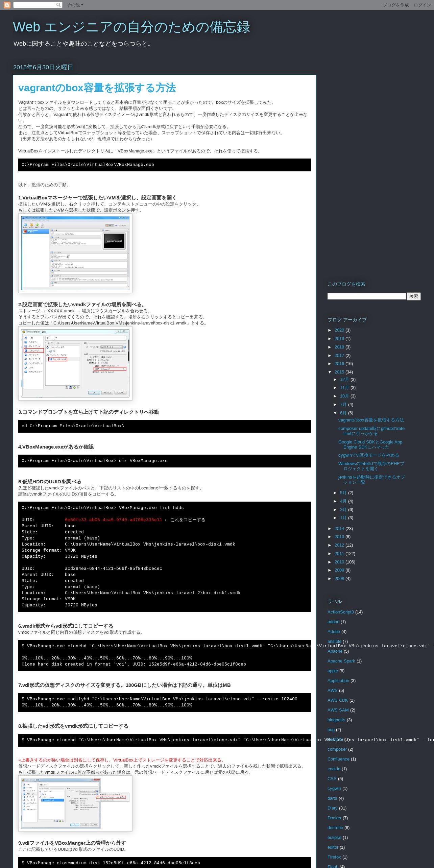This screenshot has height=868, width=434.
Task: Open the apple label
Action: pos(333,671)
